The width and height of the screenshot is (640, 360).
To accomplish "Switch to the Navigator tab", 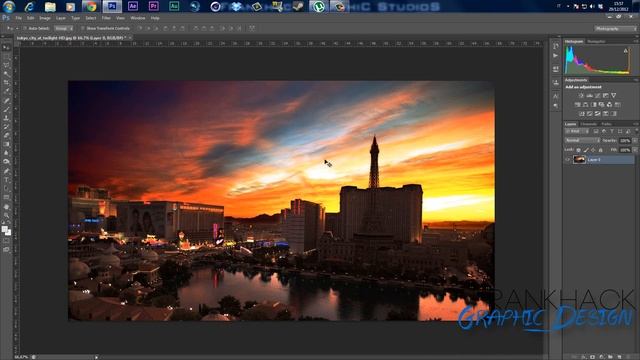I will pyautogui.click(x=596, y=41).
